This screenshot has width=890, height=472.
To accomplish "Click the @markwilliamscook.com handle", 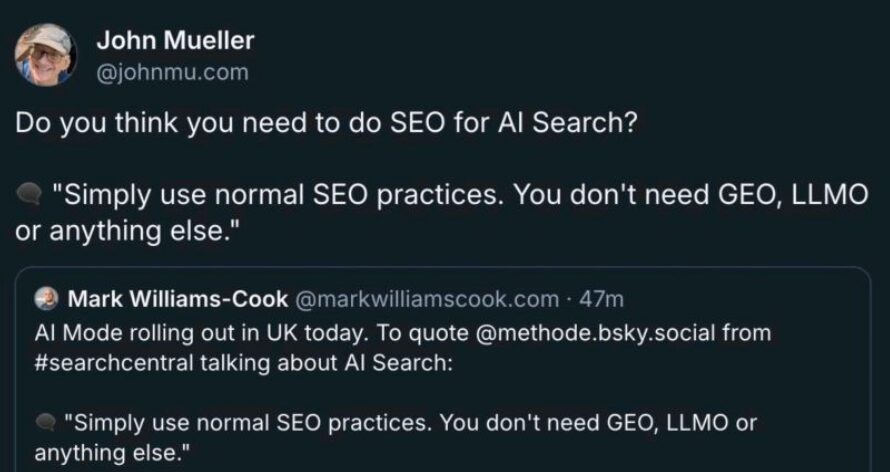I will (427, 298).
